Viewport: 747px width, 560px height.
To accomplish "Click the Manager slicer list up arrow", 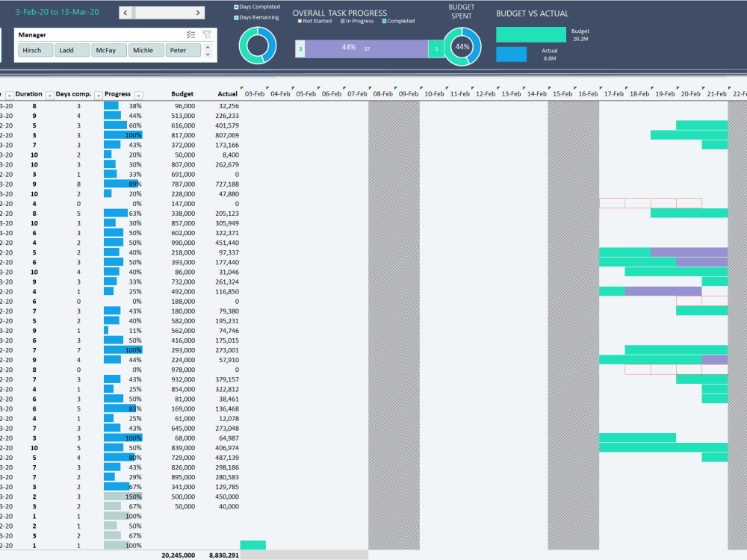I will [208, 46].
